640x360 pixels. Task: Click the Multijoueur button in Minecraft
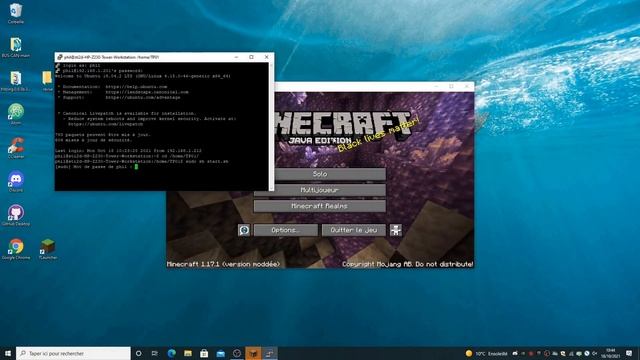coord(320,190)
